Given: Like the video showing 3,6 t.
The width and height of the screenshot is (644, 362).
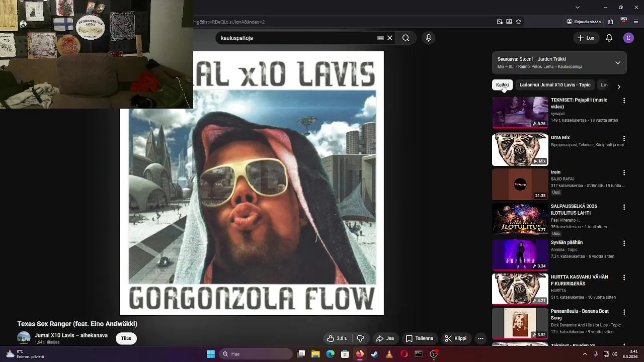Looking at the screenshot, I should [x=337, y=338].
